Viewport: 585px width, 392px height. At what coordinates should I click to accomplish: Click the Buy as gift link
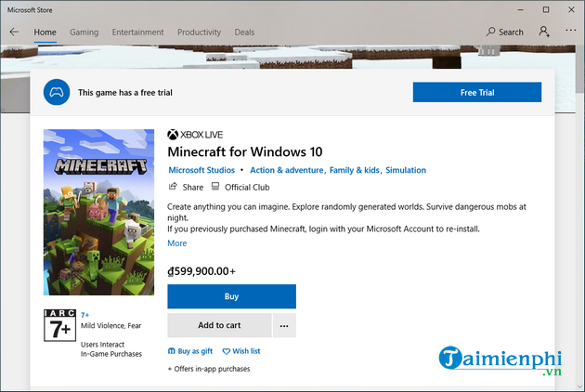195,351
